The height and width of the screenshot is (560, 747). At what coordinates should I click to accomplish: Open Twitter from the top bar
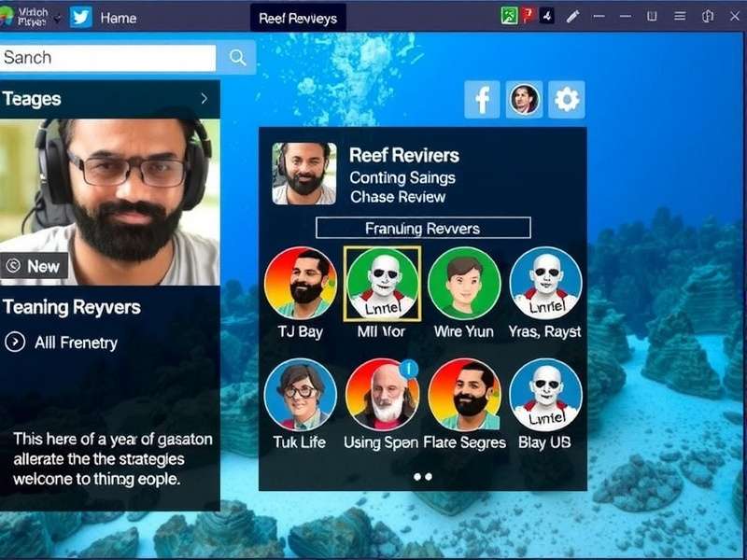click(80, 17)
